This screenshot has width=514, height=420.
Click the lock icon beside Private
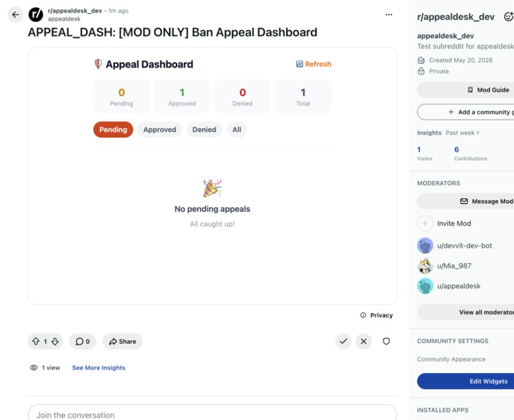click(x=421, y=71)
